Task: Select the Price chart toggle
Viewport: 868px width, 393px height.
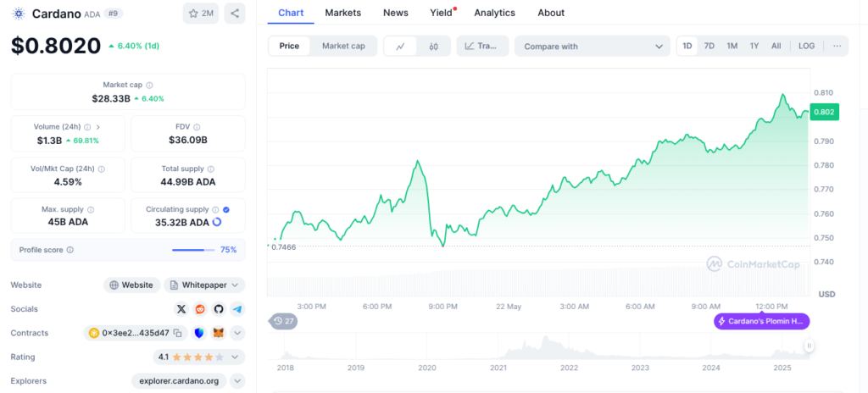Action: click(x=289, y=46)
